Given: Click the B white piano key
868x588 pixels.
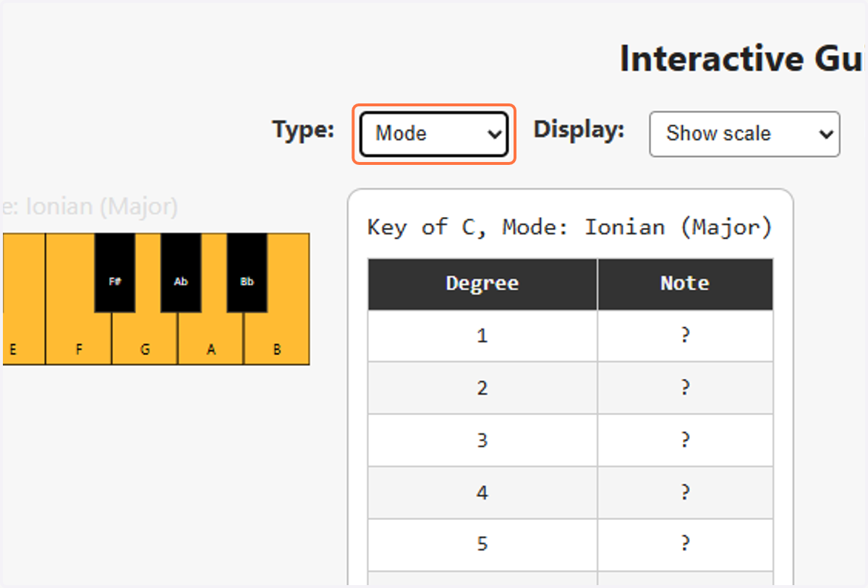Looking at the screenshot, I should 277,340.
